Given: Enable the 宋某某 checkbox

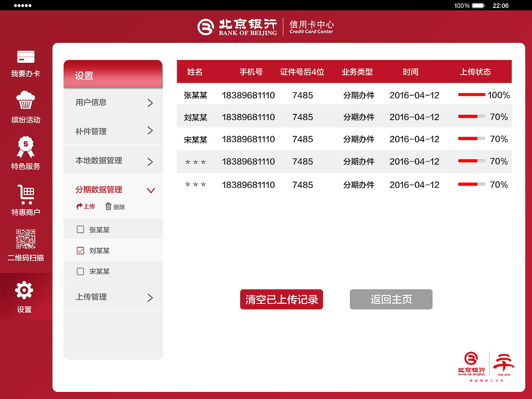Looking at the screenshot, I should (80, 271).
